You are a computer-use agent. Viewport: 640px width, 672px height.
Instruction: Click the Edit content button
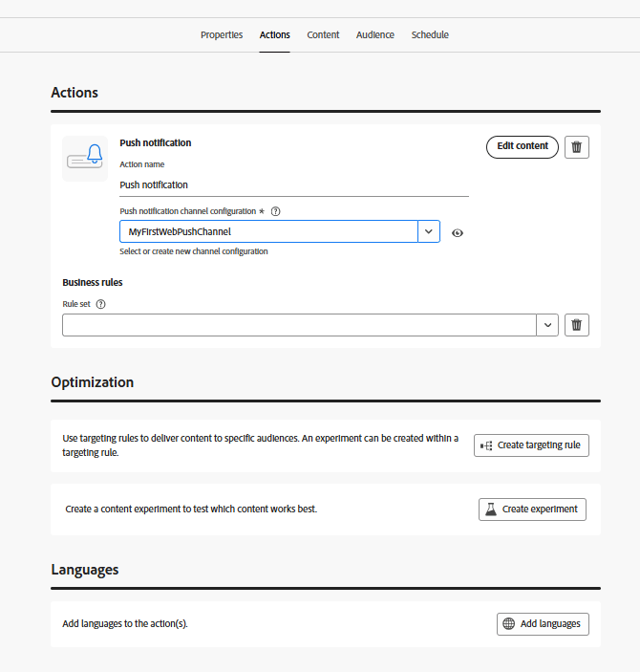pos(523,146)
